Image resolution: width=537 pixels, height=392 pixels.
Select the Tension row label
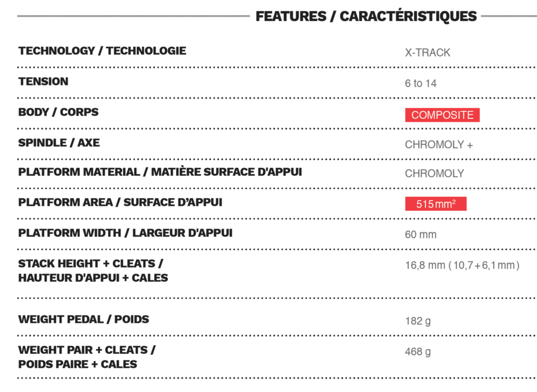(43, 81)
